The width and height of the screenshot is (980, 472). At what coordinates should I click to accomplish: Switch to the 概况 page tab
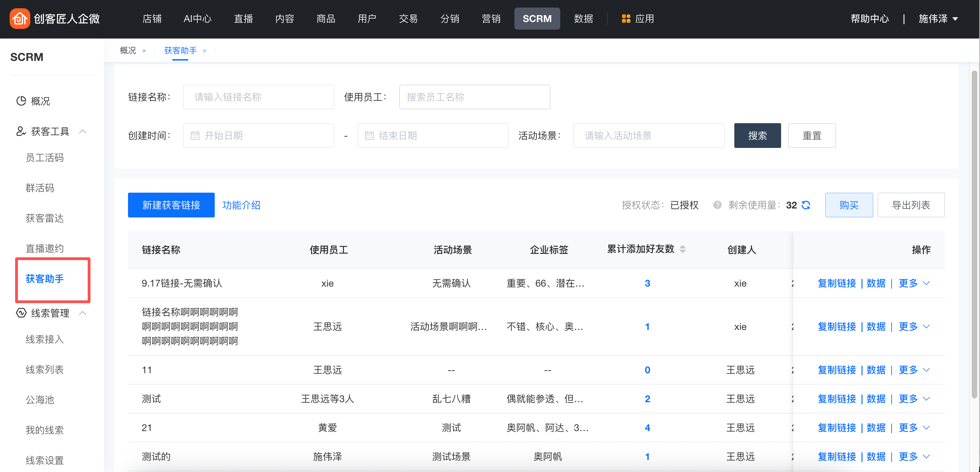(128, 51)
